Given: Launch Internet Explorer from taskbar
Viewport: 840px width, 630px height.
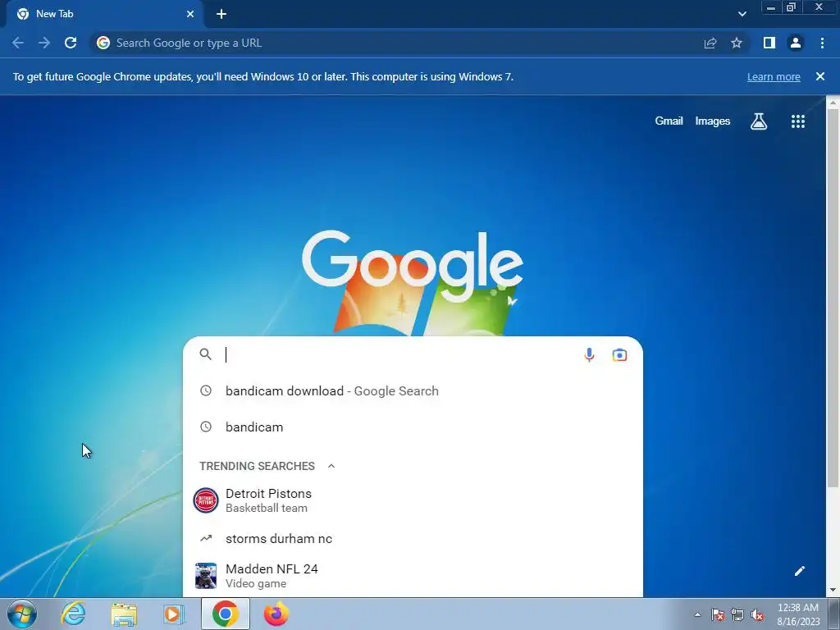Looking at the screenshot, I should (x=73, y=614).
